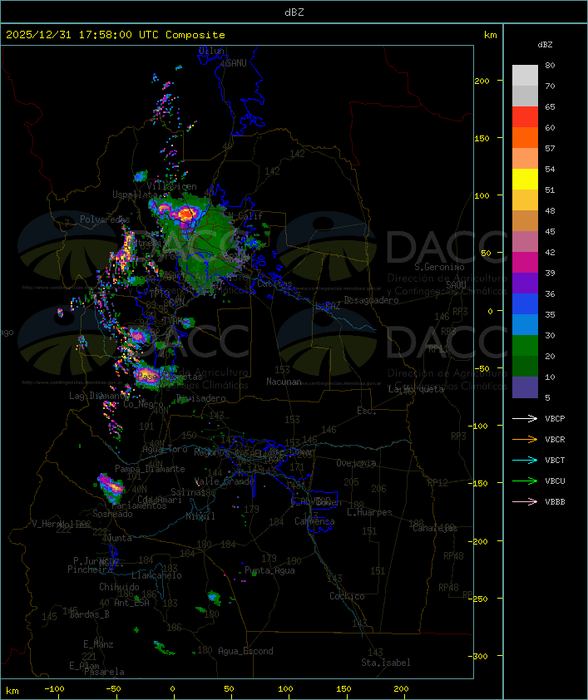Click the 'L.Huarpes' map label

(x=369, y=512)
